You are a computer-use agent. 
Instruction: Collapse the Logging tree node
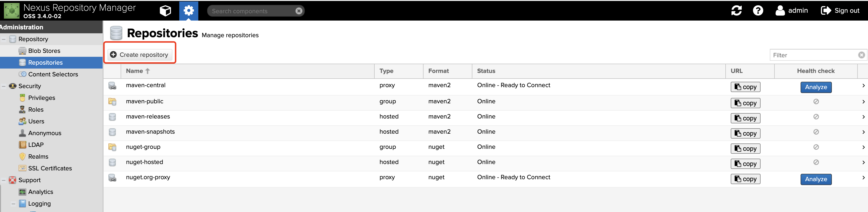[x=13, y=204]
